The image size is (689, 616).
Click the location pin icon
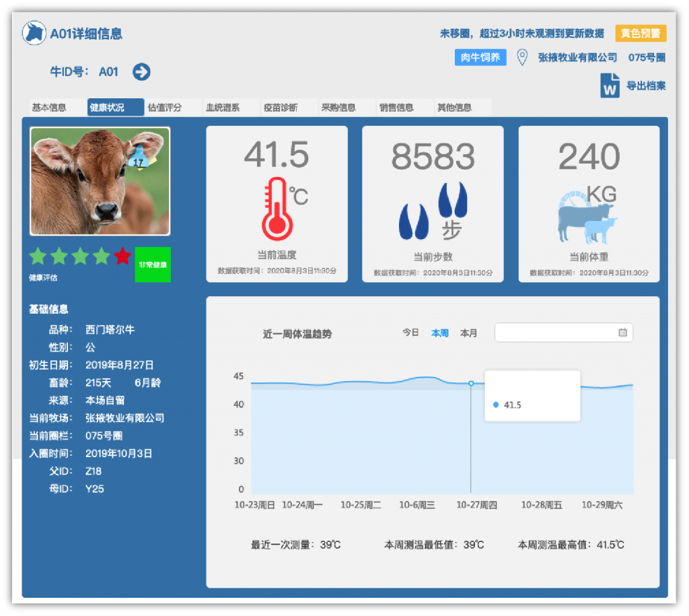point(522,58)
